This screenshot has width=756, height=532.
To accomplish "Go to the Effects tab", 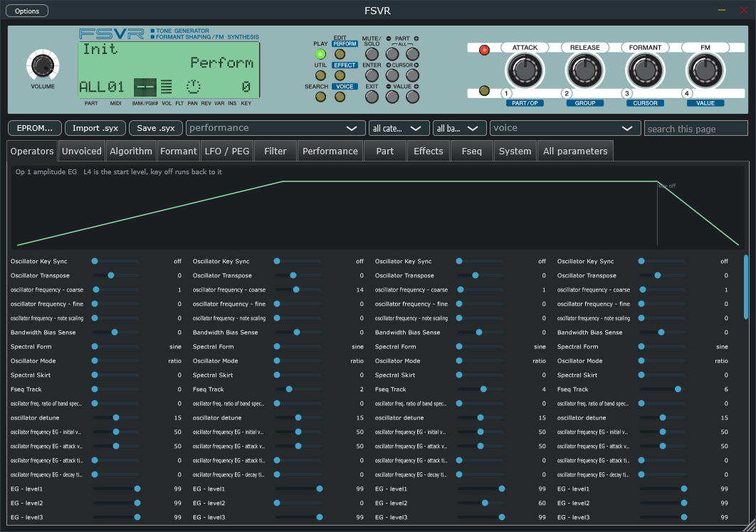I will [428, 151].
